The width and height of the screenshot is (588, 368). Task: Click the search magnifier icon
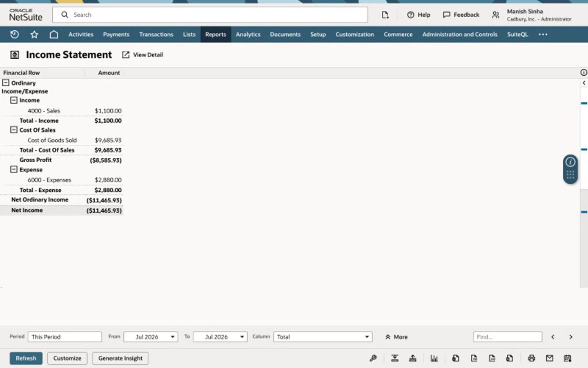pyautogui.click(x=65, y=15)
